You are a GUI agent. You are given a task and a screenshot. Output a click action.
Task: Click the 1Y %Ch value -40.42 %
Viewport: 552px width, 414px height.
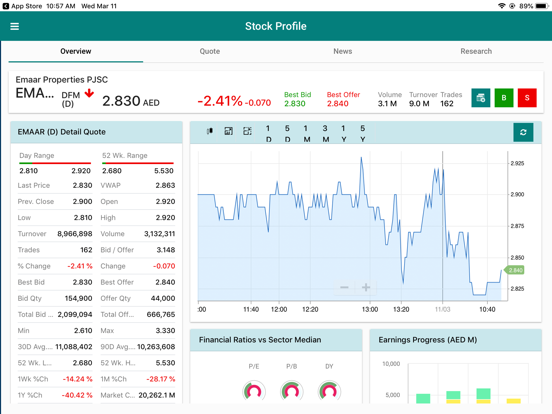[77, 395]
